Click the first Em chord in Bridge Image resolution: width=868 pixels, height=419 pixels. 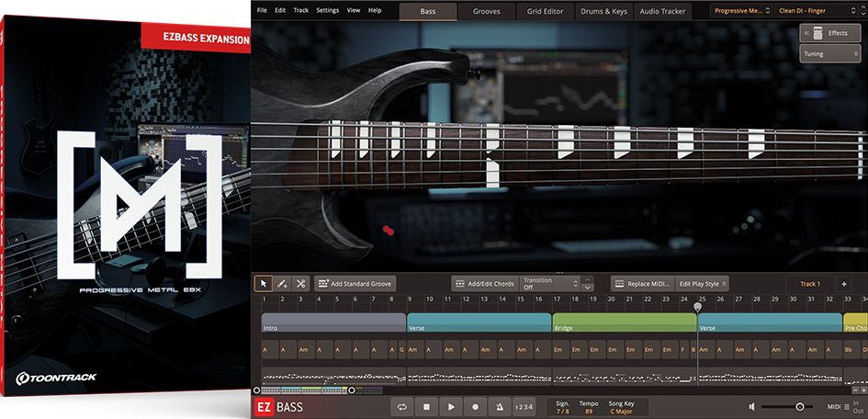[561, 350]
